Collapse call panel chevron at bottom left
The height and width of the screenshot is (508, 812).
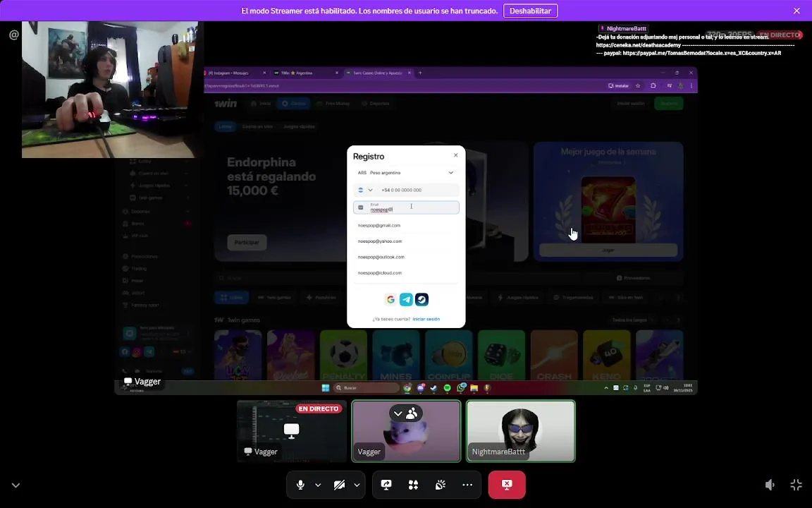point(16,485)
